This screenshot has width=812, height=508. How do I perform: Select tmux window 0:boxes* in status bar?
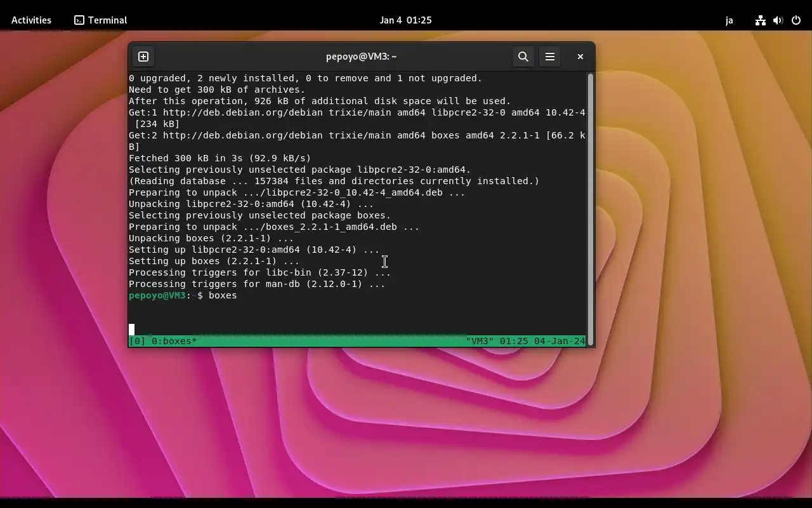click(x=174, y=342)
